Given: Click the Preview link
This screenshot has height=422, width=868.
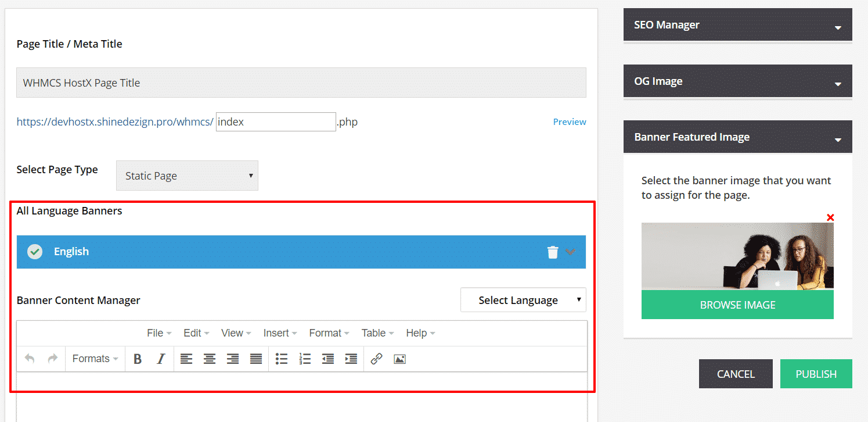Looking at the screenshot, I should tap(570, 122).
